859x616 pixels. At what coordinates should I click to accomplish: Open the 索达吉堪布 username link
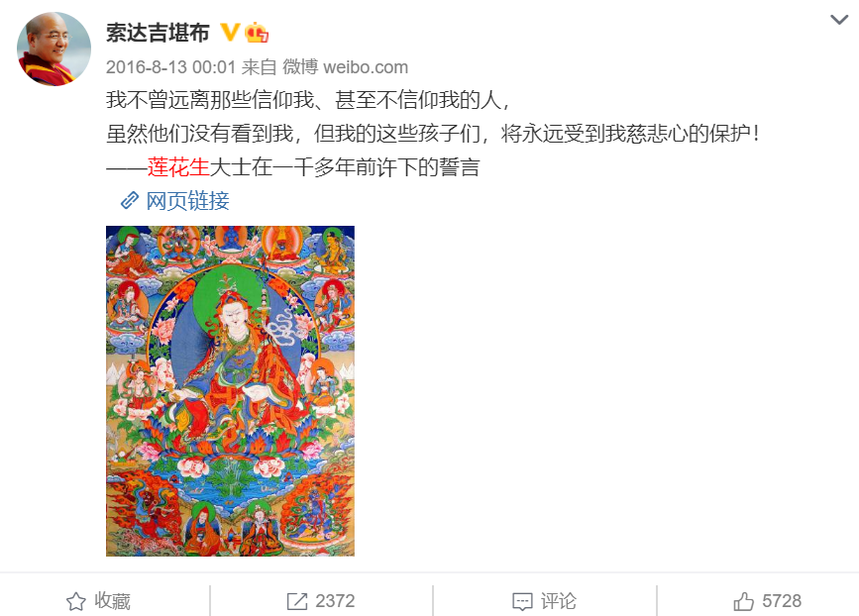coord(158,33)
